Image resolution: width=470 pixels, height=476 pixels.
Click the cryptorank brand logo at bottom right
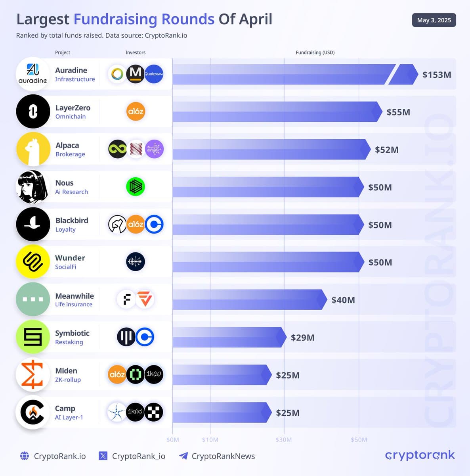420,455
